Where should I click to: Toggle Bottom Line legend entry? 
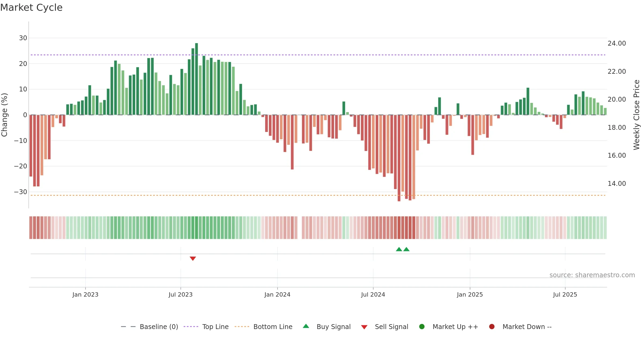(x=264, y=327)
